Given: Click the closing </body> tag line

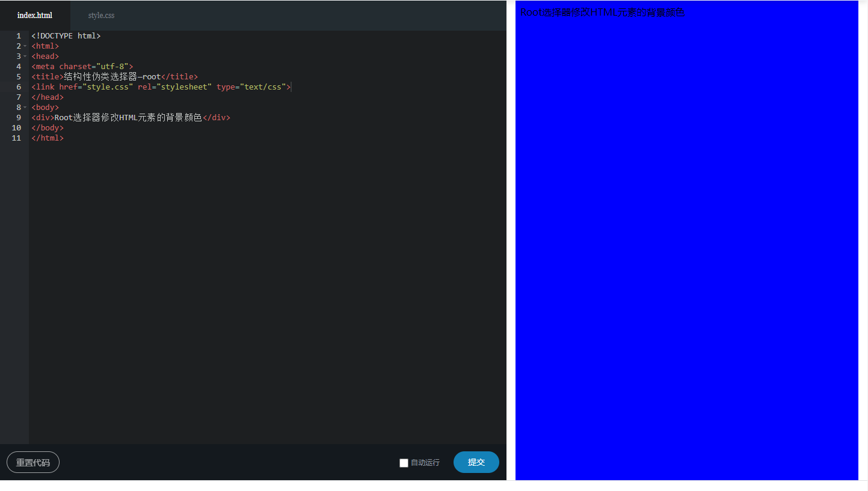Looking at the screenshot, I should point(48,128).
